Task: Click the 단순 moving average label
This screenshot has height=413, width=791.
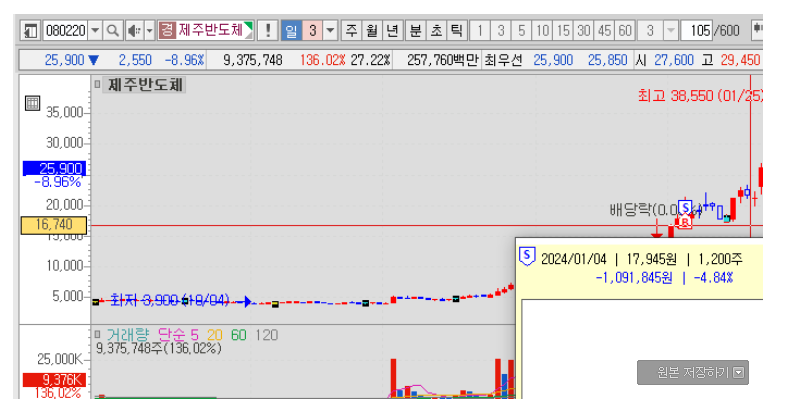Action: point(172,335)
